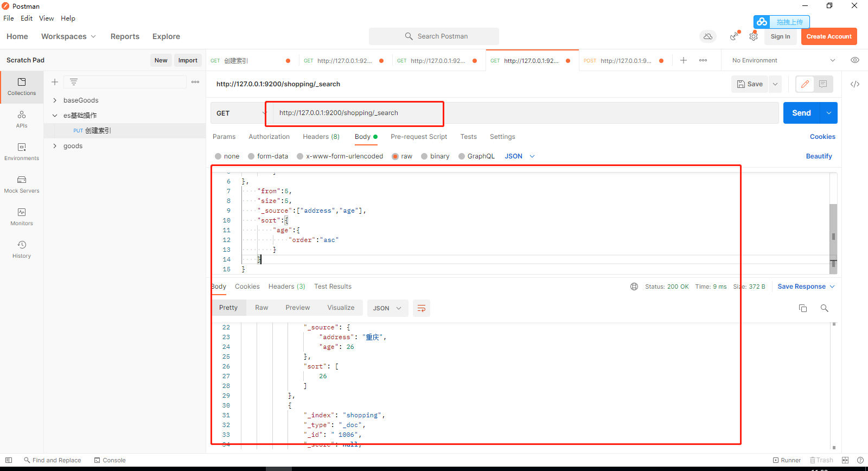868x471 pixels.
Task: Toggle the sidebar with bottom-left icon
Action: (9, 460)
